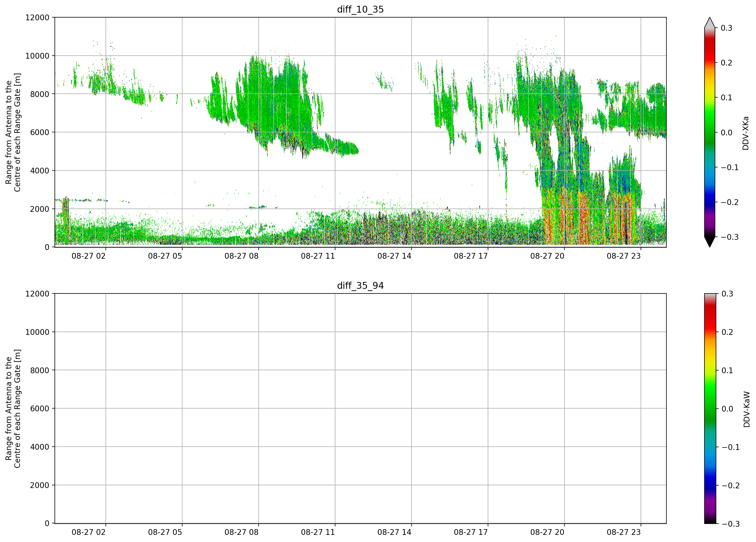The width and height of the screenshot is (756, 542).
Task: Select the DDV-XKa colorbar label
Action: point(746,133)
